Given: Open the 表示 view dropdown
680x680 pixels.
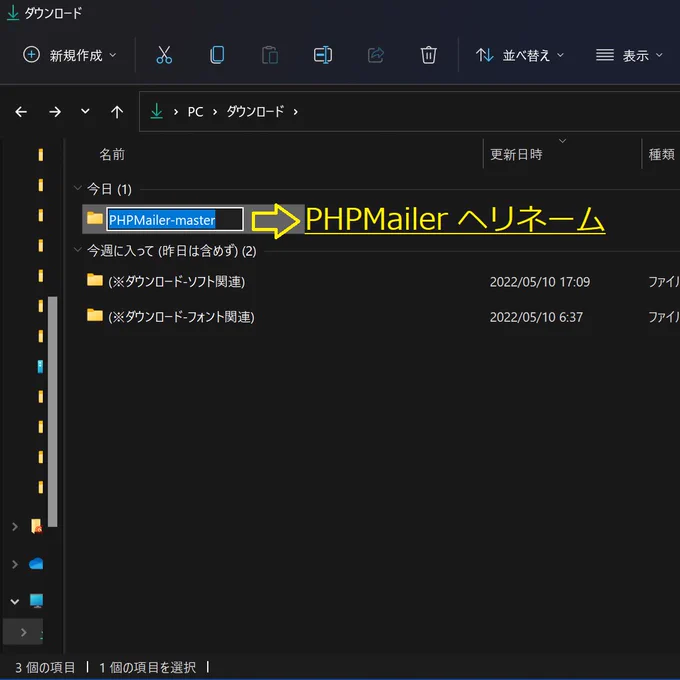Looking at the screenshot, I should (629, 55).
